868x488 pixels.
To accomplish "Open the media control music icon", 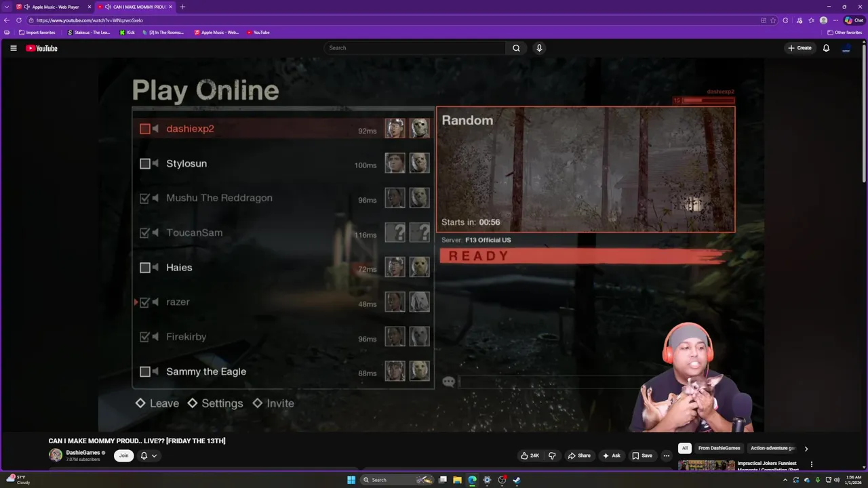I will 800,20.
